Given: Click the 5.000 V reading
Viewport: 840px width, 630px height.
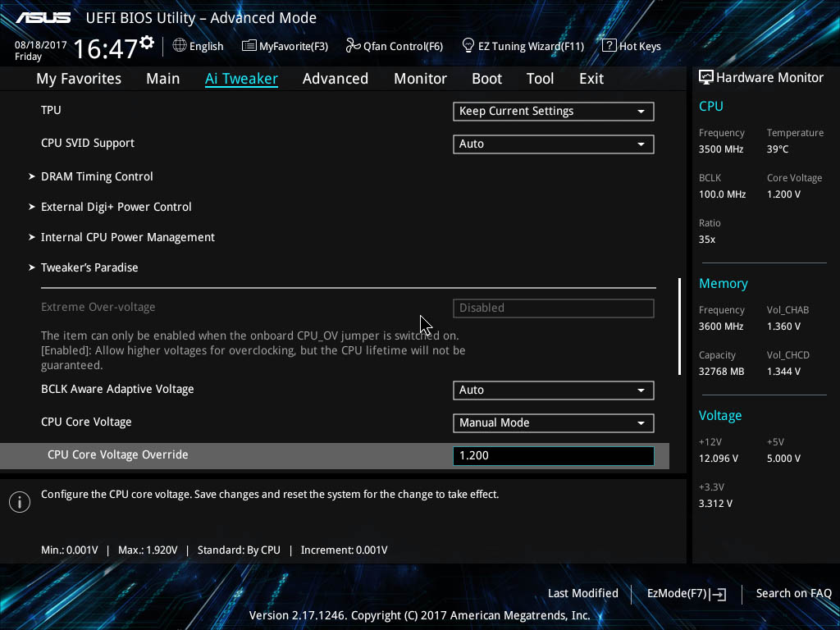Looking at the screenshot, I should (x=783, y=459).
